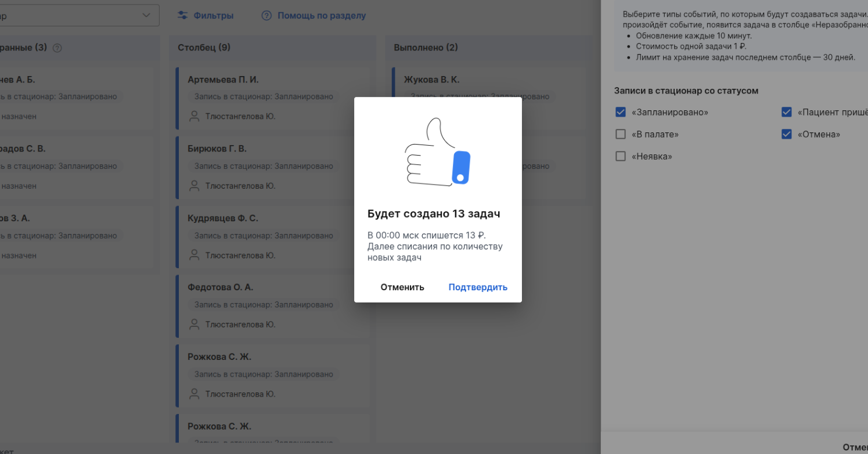Enable the «Неявка» checkbox
Screen dimensions: 868x454
click(x=621, y=156)
